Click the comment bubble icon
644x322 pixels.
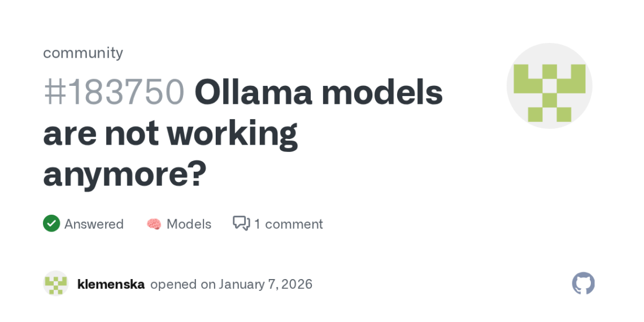click(241, 223)
